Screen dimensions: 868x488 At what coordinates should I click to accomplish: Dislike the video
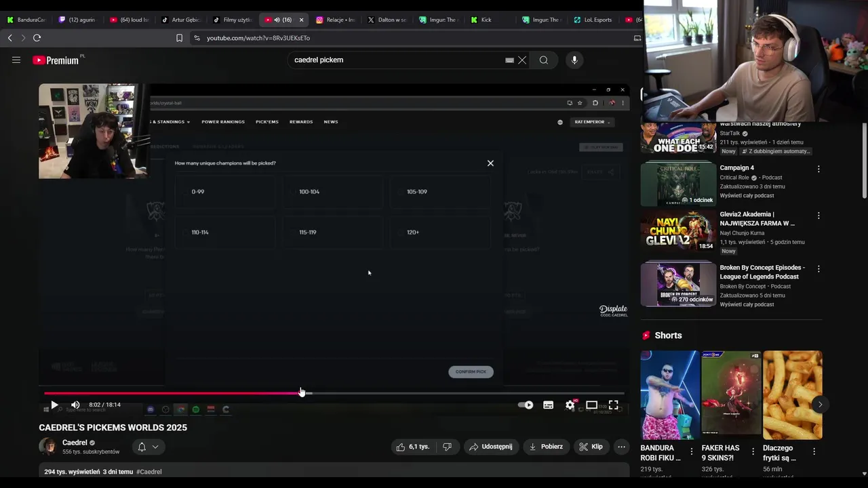[x=447, y=447]
